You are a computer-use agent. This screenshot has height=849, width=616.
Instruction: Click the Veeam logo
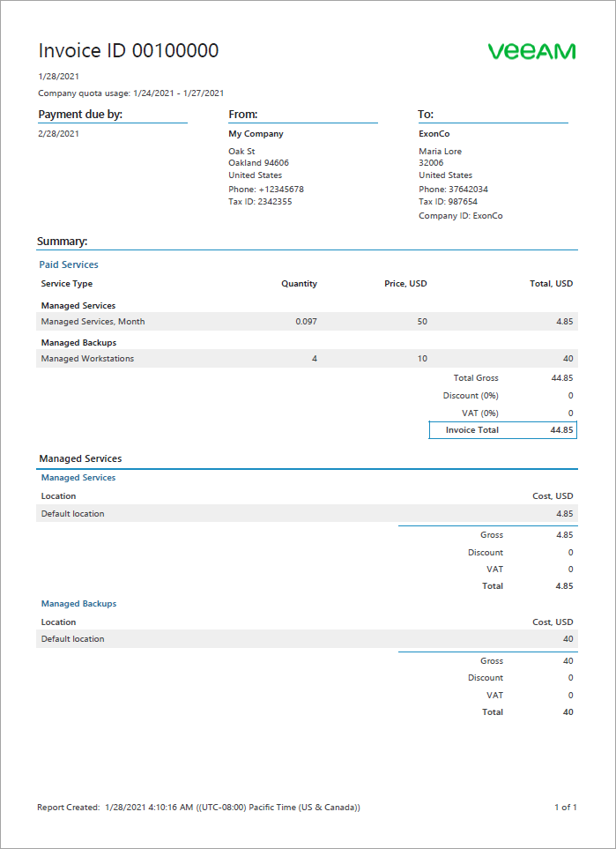pos(531,51)
